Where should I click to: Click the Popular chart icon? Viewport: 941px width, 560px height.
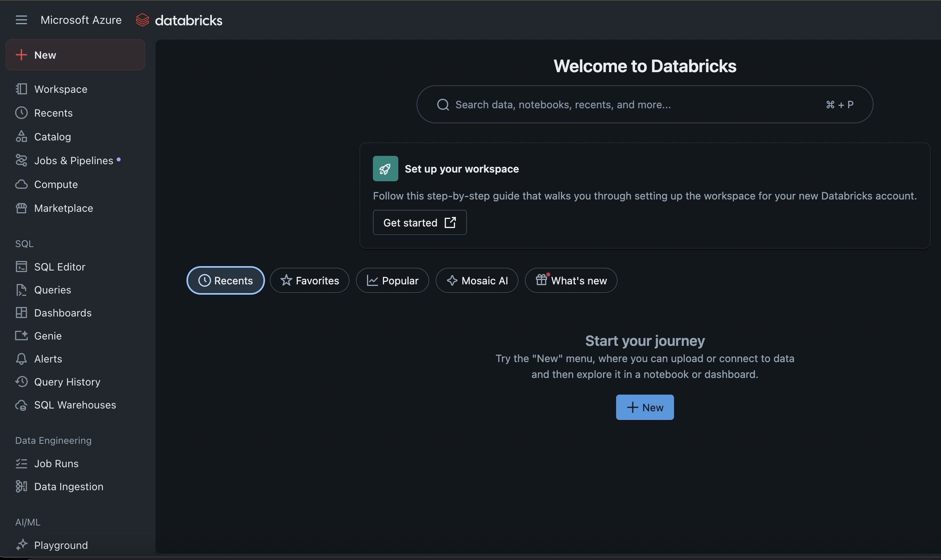(x=372, y=280)
